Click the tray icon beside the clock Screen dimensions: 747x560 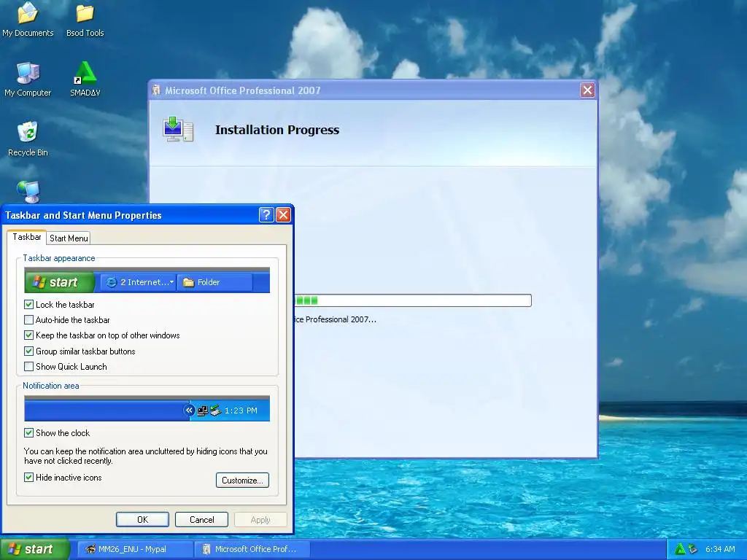[693, 549]
